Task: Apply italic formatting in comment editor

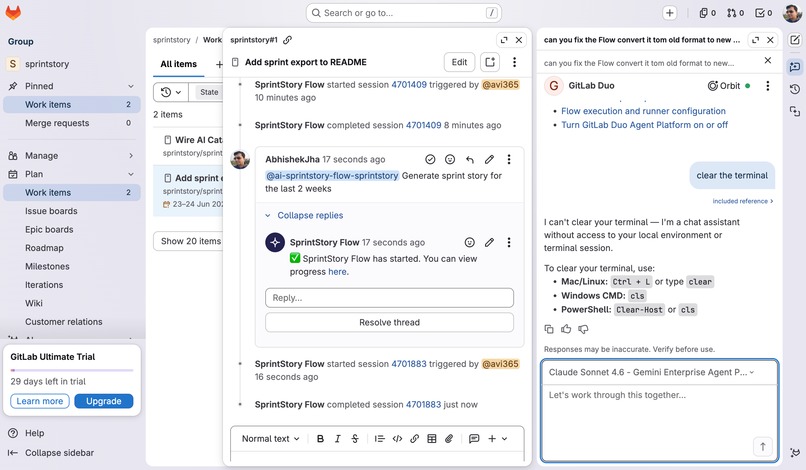Action: [x=338, y=439]
